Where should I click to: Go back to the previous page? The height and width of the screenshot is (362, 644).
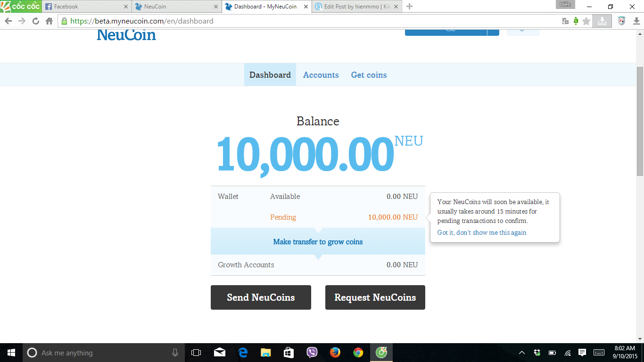tap(8, 21)
